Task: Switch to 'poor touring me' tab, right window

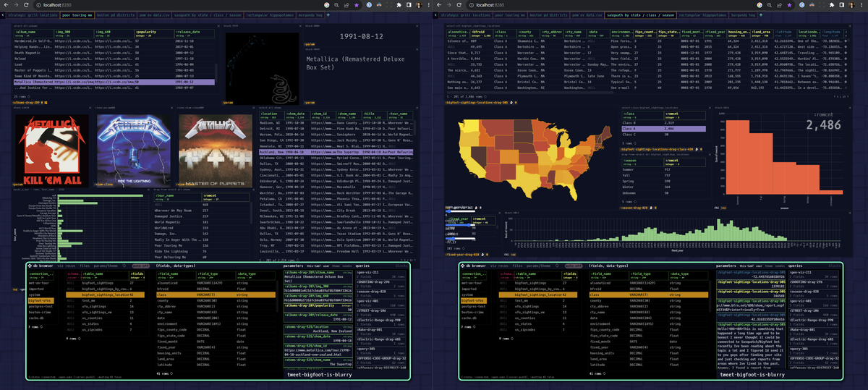Action: point(511,14)
